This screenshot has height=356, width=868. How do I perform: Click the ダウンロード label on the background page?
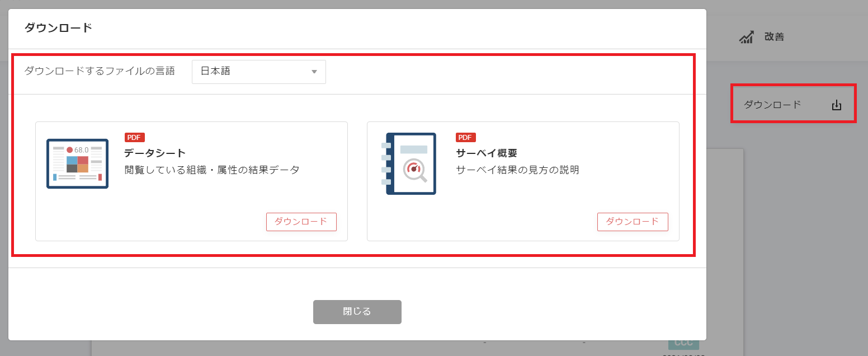tap(772, 105)
